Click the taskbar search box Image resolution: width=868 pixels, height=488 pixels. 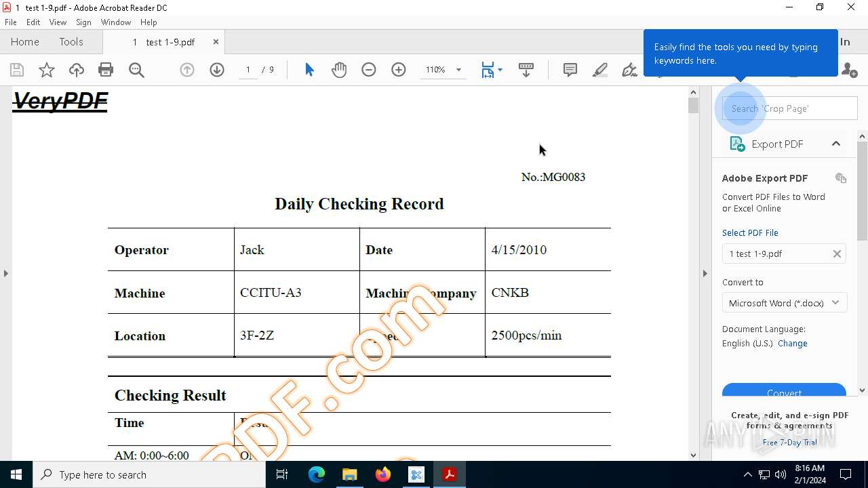click(x=149, y=474)
